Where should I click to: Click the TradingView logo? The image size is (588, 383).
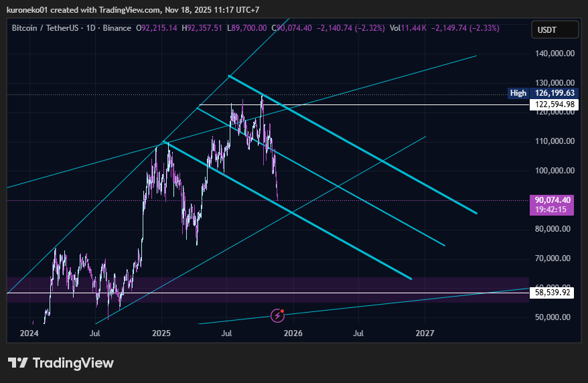(61, 363)
